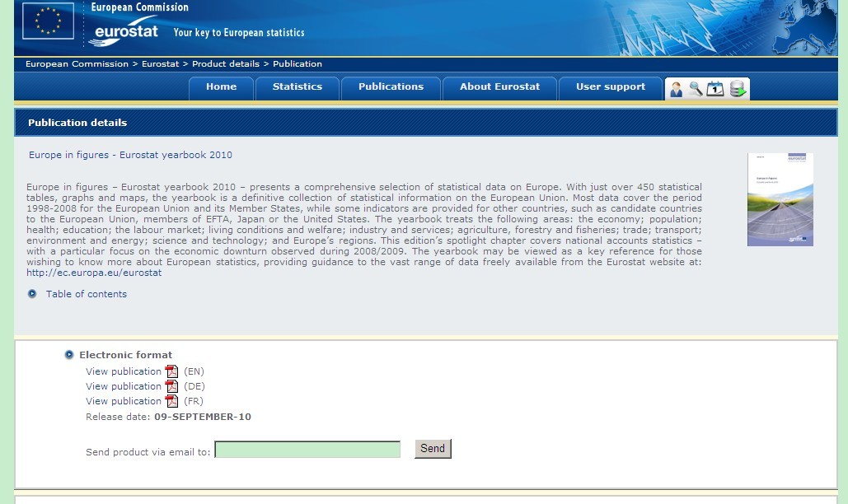The width and height of the screenshot is (848, 504).
Task: Open the Table of contents link
Action: coord(87,294)
